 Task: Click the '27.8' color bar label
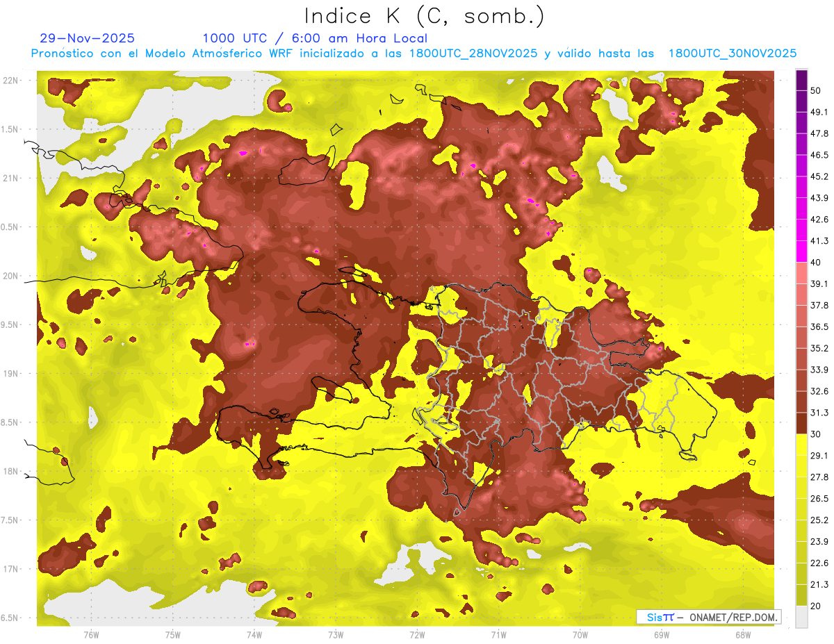[x=819, y=477]
